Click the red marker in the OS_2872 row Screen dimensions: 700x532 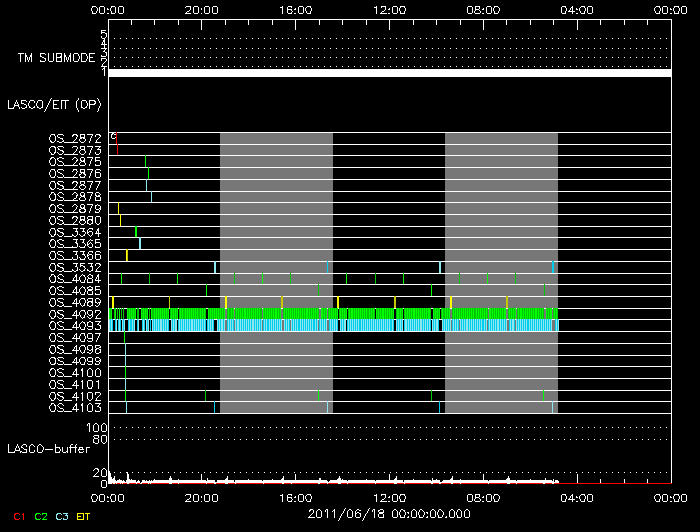(117, 138)
